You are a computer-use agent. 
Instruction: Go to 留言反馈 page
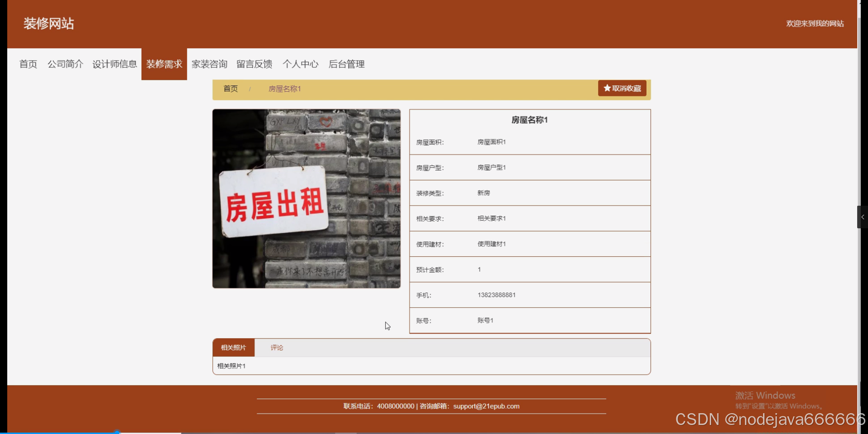pos(255,64)
